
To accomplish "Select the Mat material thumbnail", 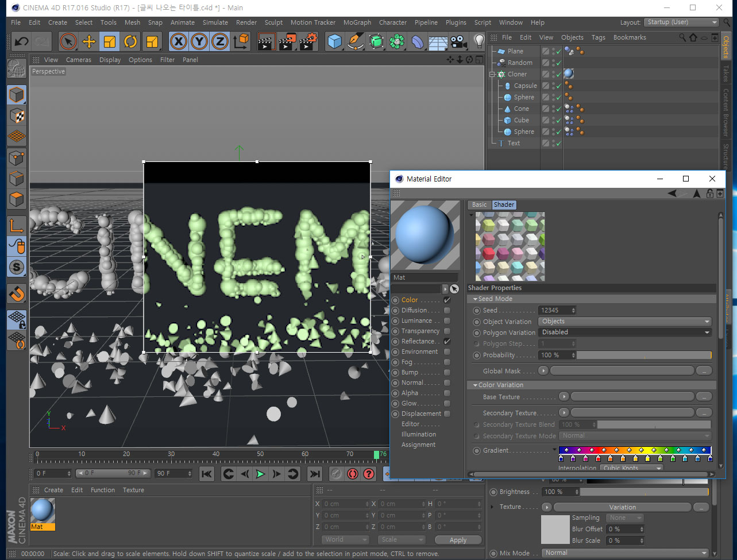I will tap(43, 510).
